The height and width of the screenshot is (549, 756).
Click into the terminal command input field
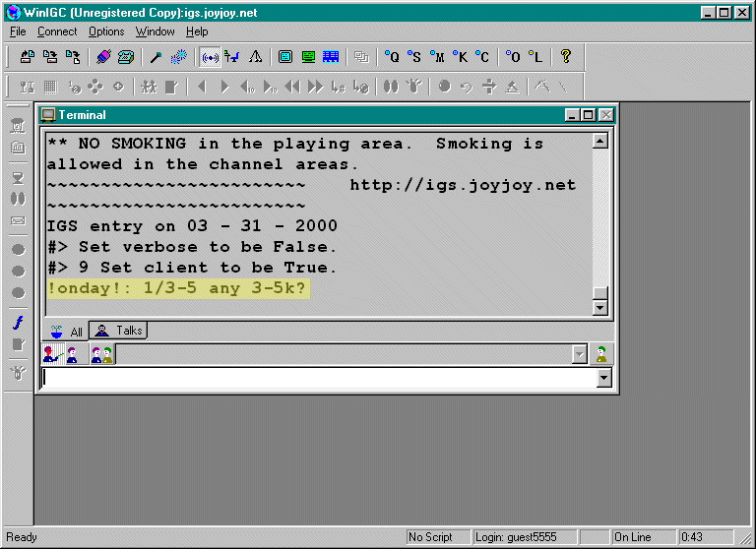315,378
